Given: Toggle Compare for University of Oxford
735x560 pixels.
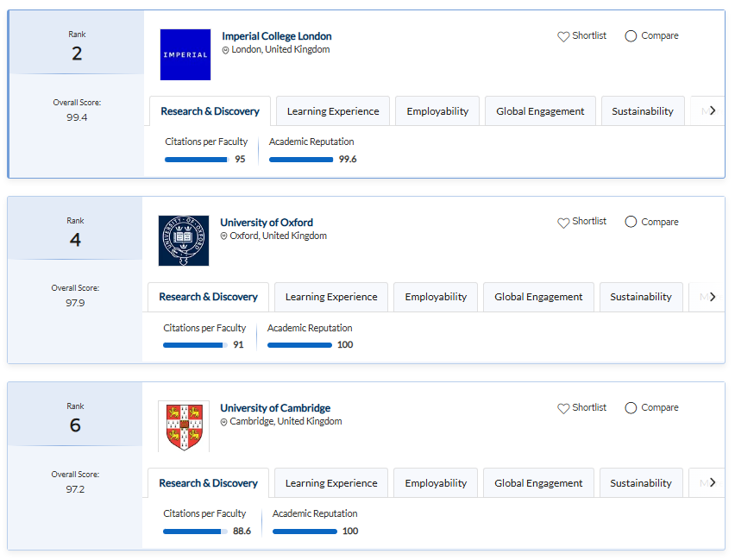Looking at the screenshot, I should click(631, 222).
